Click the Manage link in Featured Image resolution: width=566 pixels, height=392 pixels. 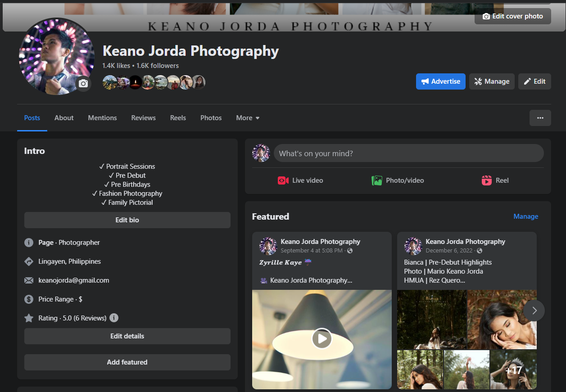[x=526, y=216]
